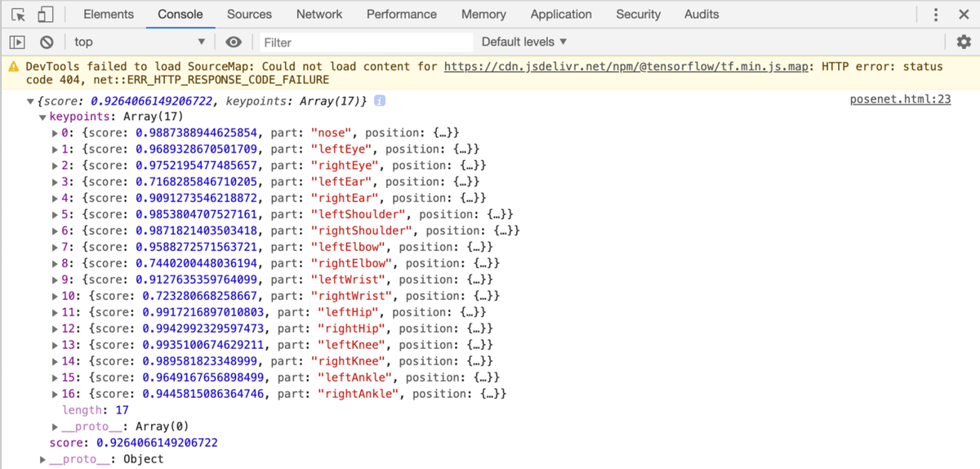
Task: Click the info badge beside Array(17)
Action: [380, 100]
